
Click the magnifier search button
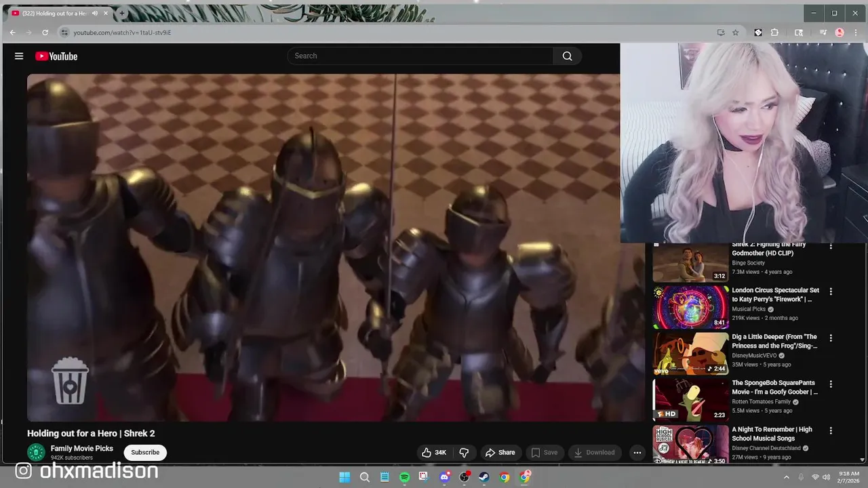tap(568, 56)
